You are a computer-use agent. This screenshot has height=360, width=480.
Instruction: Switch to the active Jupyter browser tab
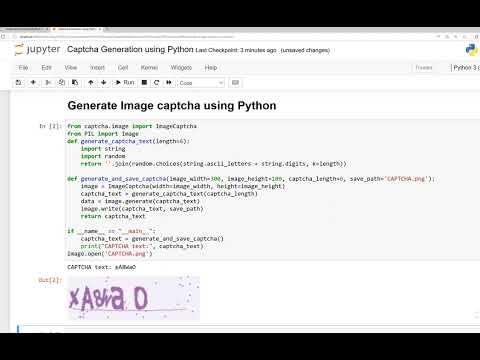(77, 29)
